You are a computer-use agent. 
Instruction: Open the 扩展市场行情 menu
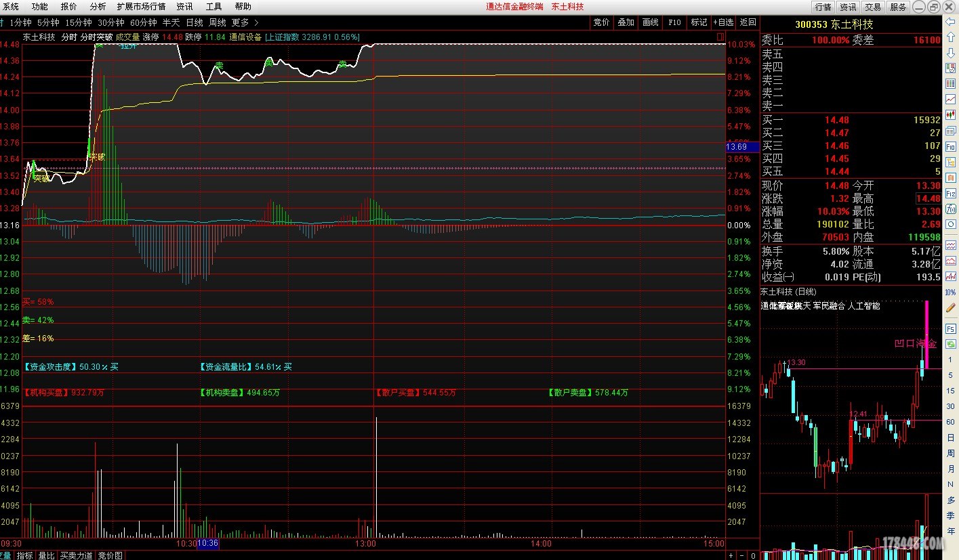point(141,6)
